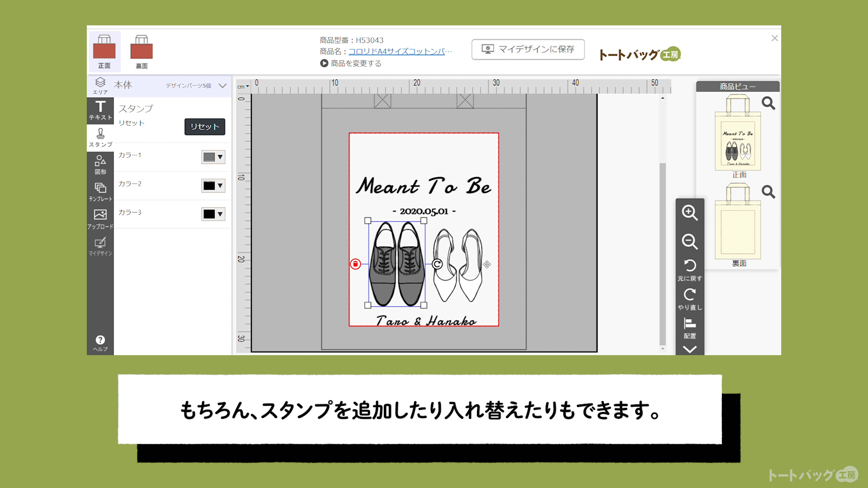This screenshot has height=488, width=868.
Task: Open the 図形 shapes tool
Action: point(100,164)
